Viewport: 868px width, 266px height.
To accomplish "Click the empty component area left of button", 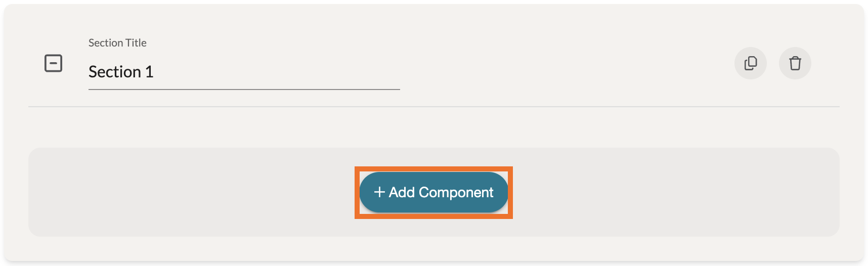I will (x=192, y=192).
